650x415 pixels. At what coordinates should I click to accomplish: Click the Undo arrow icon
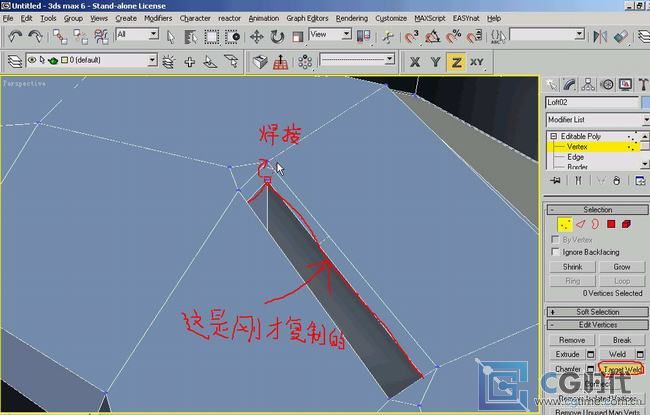15,36
